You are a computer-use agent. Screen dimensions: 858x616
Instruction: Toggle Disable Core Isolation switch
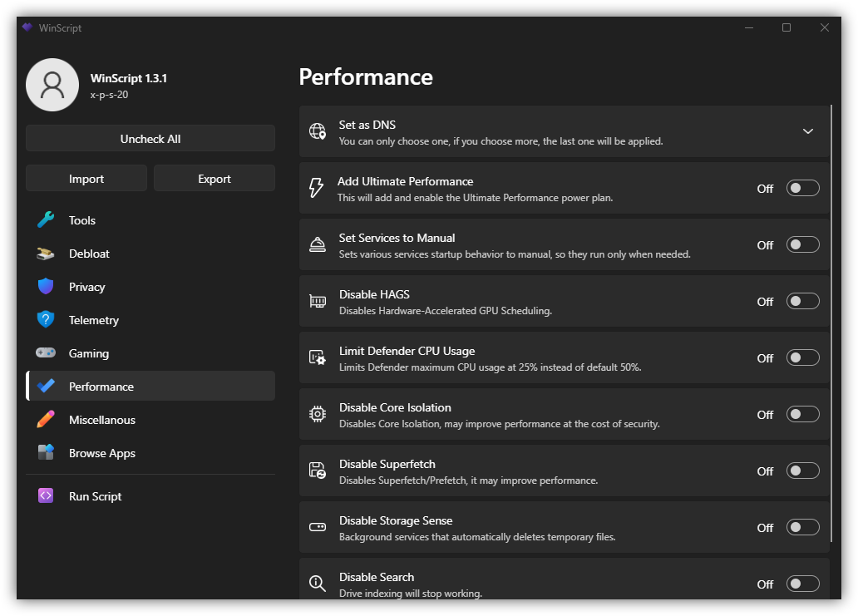(x=803, y=414)
